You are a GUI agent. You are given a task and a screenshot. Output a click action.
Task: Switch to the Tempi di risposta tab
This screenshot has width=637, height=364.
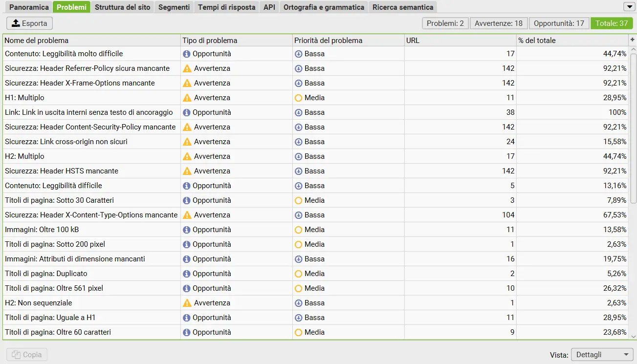227,7
